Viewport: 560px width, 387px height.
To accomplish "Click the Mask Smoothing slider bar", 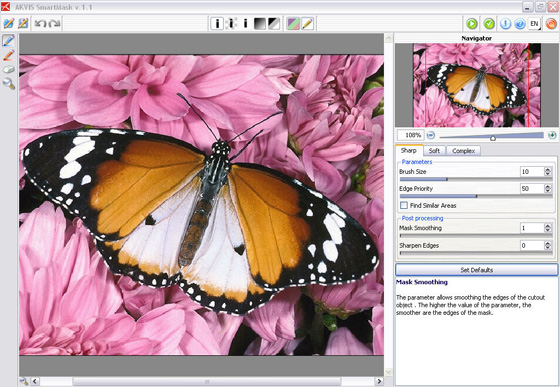I will 476,236.
